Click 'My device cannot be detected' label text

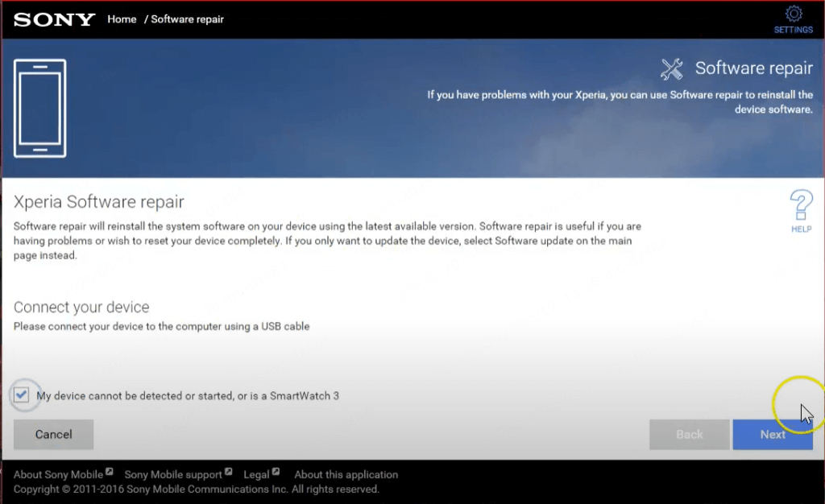tap(188, 396)
